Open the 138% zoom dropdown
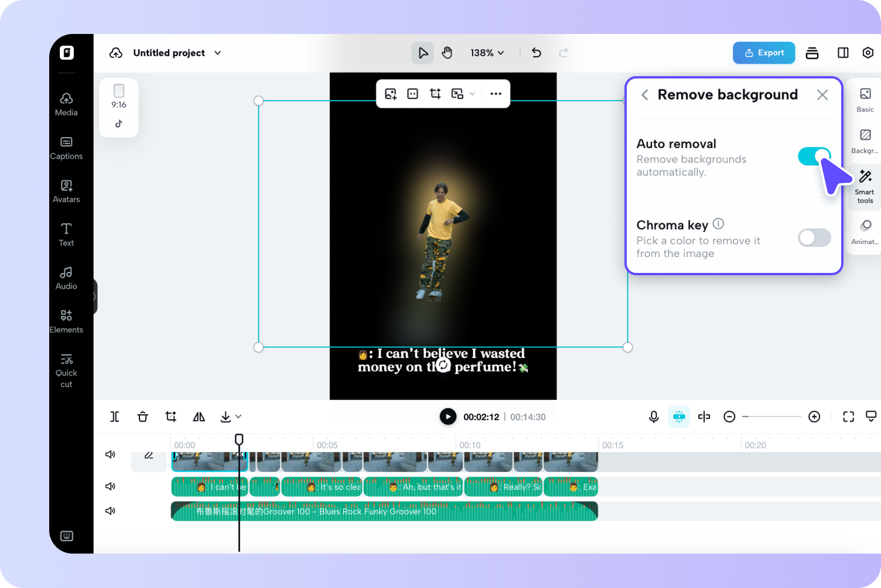The image size is (881, 588). 487,53
